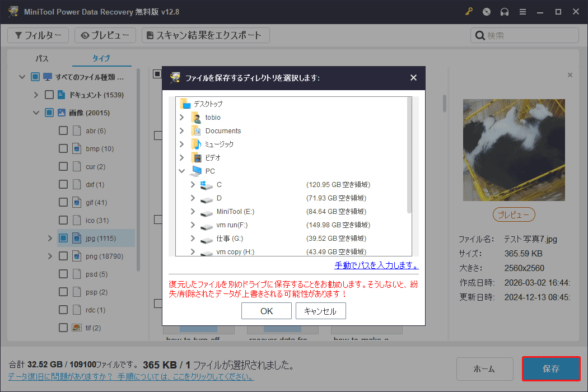The image size is (588, 392).
Task: Open the データ復旧 help link
Action: point(131,377)
